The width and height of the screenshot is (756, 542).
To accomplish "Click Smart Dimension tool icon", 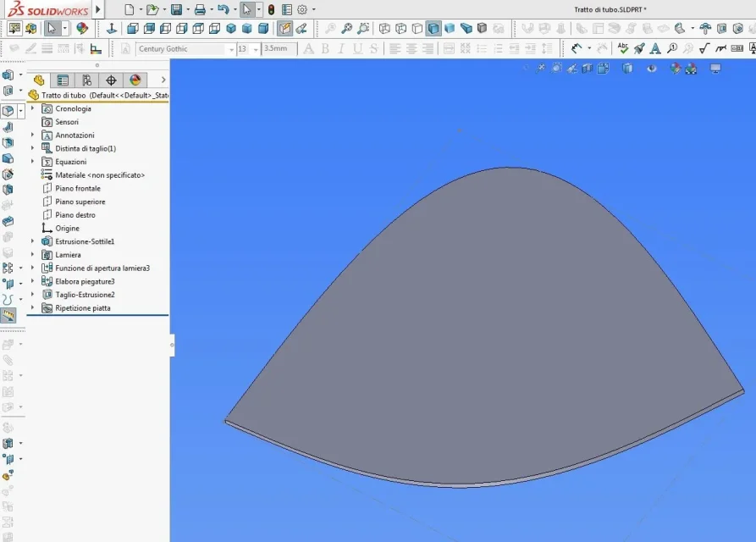I will 577,47.
